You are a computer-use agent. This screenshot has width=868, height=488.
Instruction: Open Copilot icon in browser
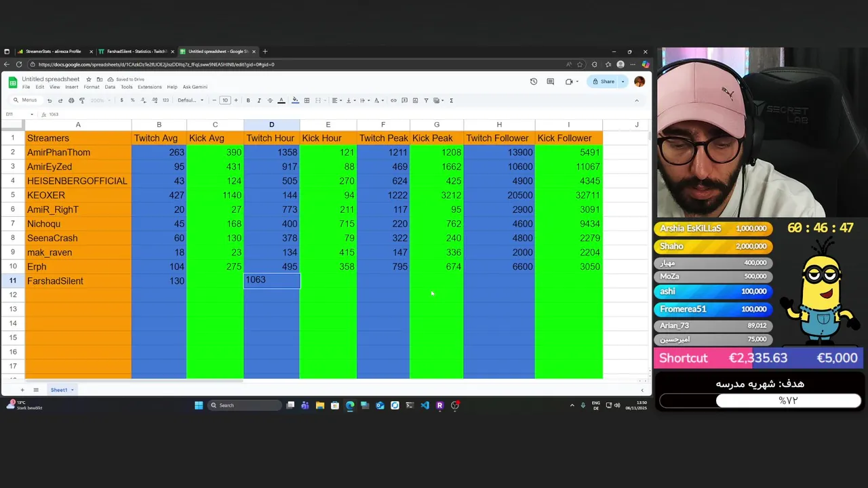point(645,64)
